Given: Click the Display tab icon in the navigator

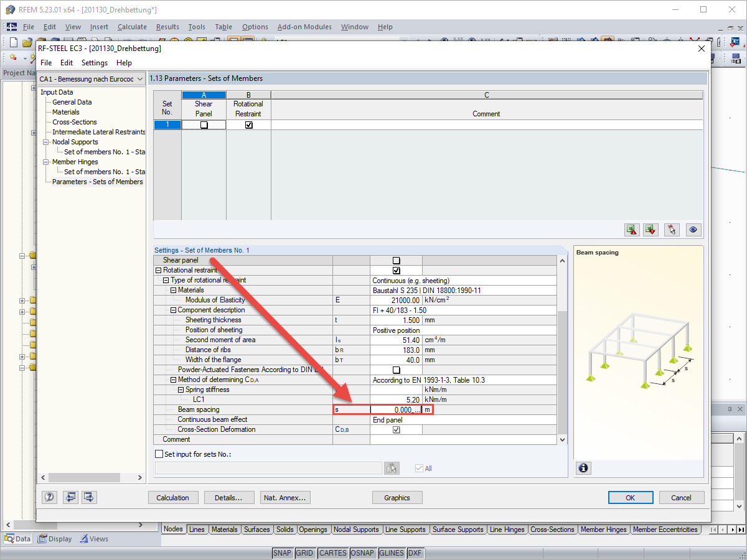Looking at the screenshot, I should pos(42,539).
